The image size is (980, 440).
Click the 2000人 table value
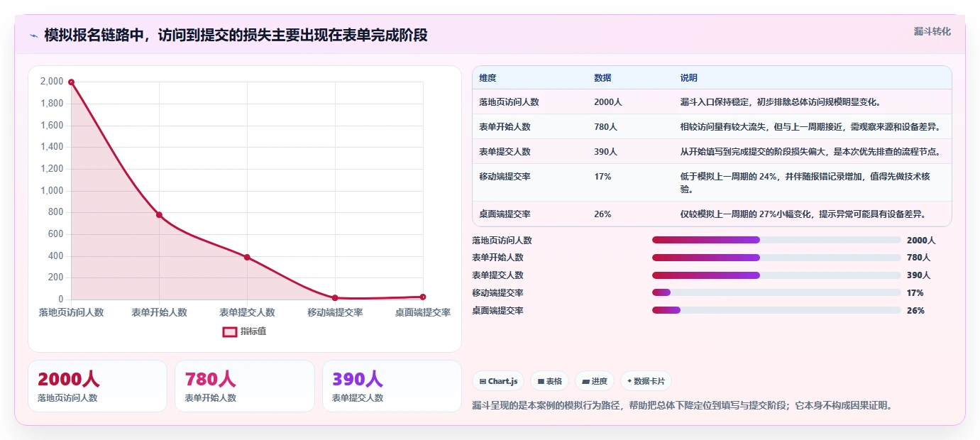[608, 102]
